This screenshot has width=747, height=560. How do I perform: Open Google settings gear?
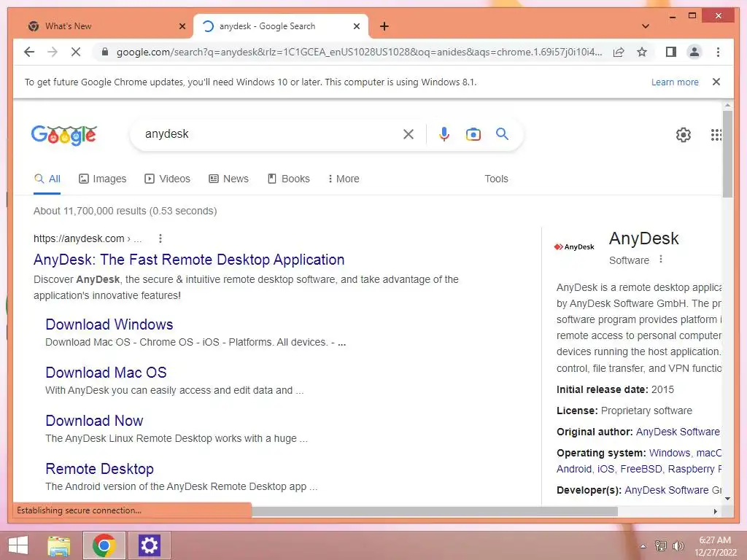(x=684, y=135)
